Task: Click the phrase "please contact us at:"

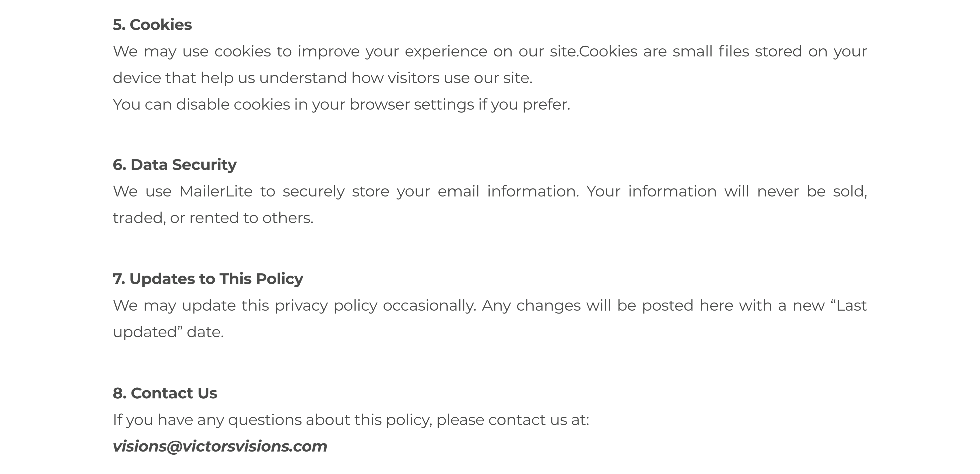Action: point(512,420)
